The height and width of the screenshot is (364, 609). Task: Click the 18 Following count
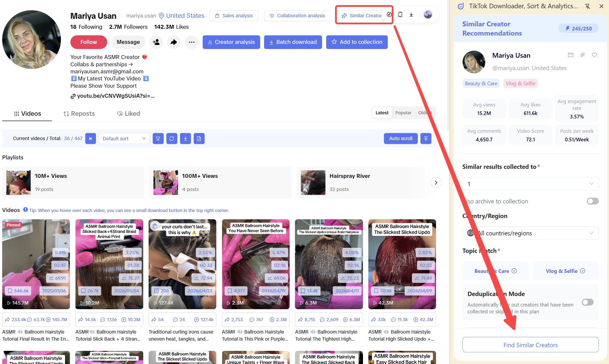point(86,27)
